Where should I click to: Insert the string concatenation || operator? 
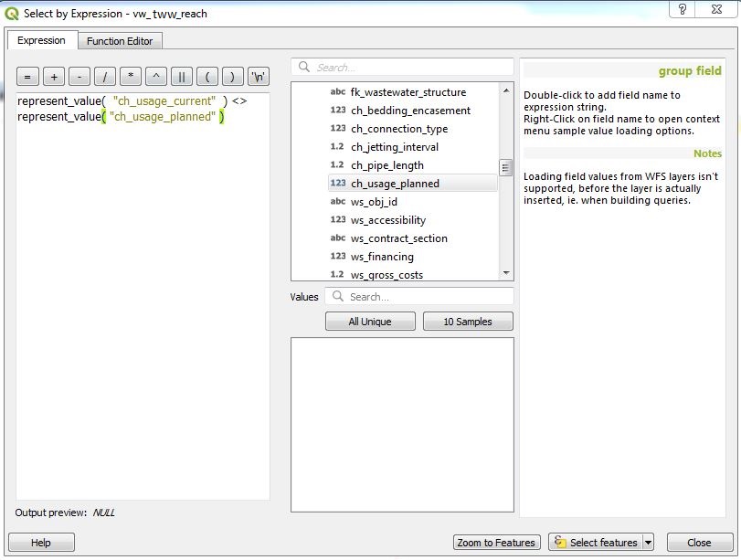point(182,77)
